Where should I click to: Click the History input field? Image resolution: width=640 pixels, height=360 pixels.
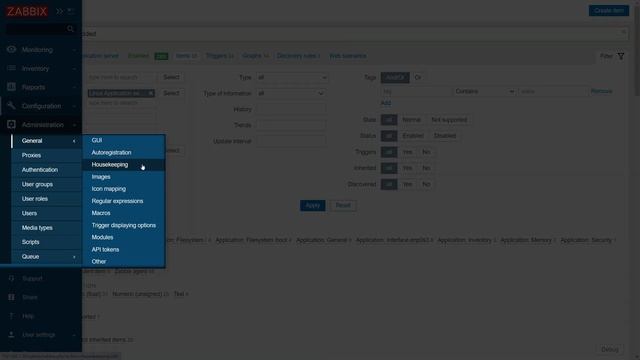[x=291, y=109]
